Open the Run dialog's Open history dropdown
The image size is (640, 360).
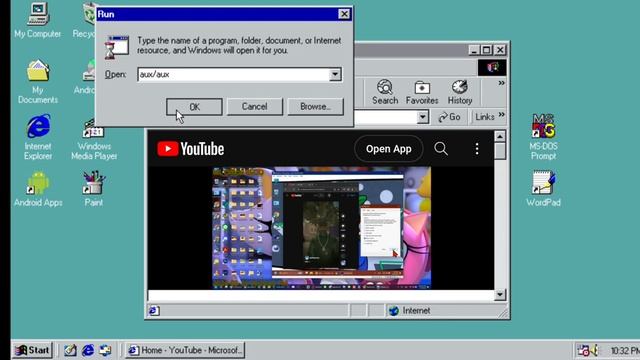[335, 74]
